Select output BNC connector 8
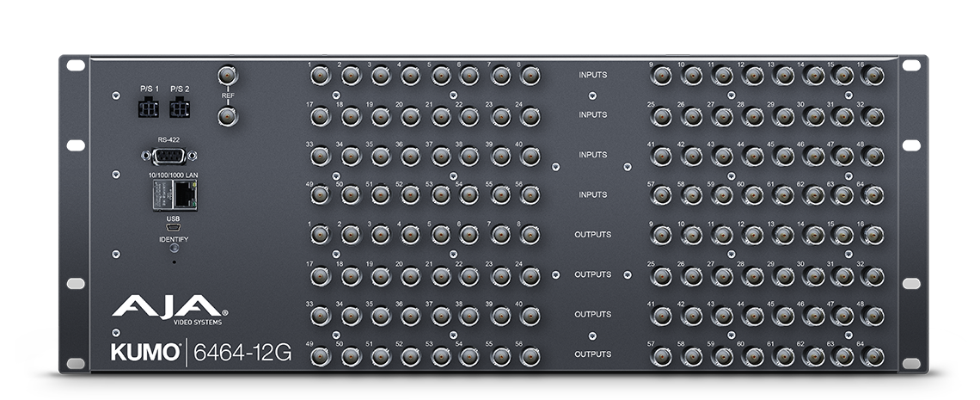The width and height of the screenshot is (980, 400). click(x=530, y=236)
